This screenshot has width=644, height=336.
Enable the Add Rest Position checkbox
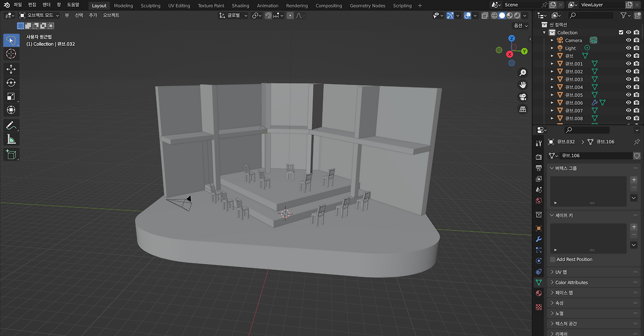tap(553, 259)
